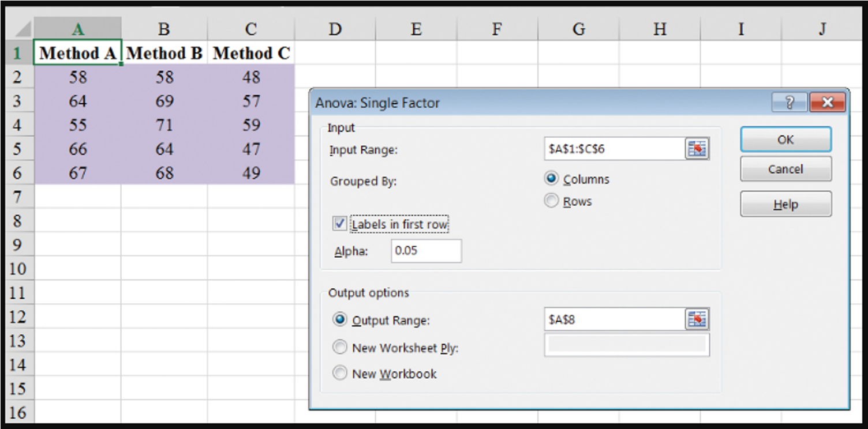
Task: Select row 3 header
Action: point(16,101)
